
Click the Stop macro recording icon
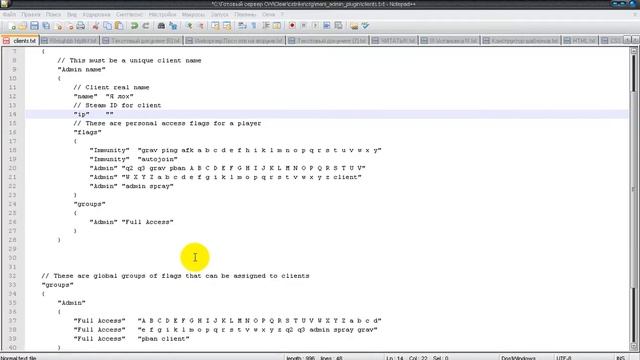pyautogui.click(x=303, y=26)
